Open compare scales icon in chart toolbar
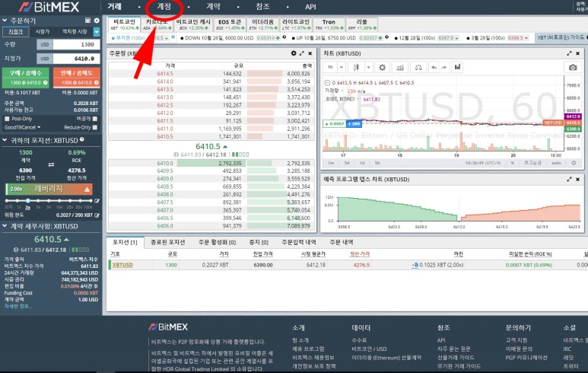The height and width of the screenshot is (373, 588). 418,67
